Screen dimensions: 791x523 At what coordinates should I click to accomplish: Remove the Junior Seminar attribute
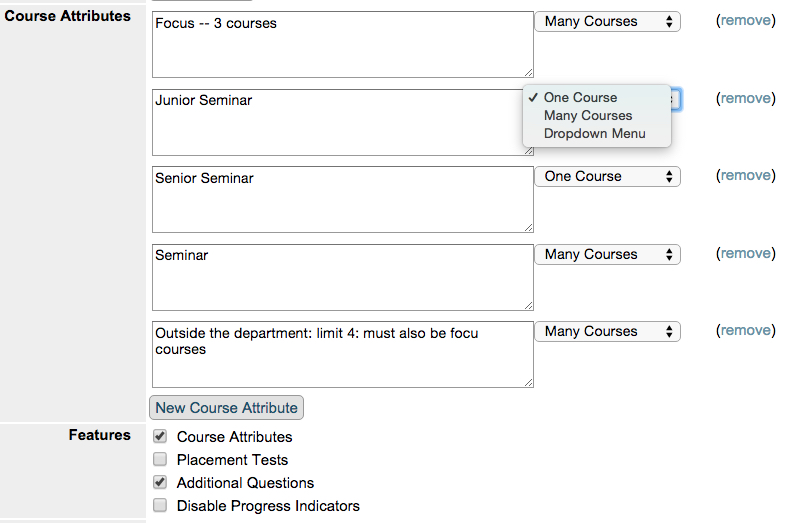click(746, 98)
